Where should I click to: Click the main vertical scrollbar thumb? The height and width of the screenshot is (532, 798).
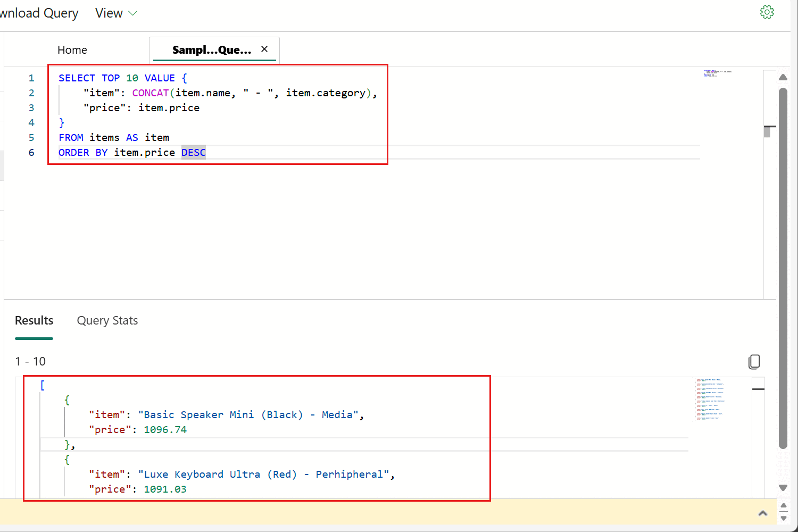tap(783, 266)
